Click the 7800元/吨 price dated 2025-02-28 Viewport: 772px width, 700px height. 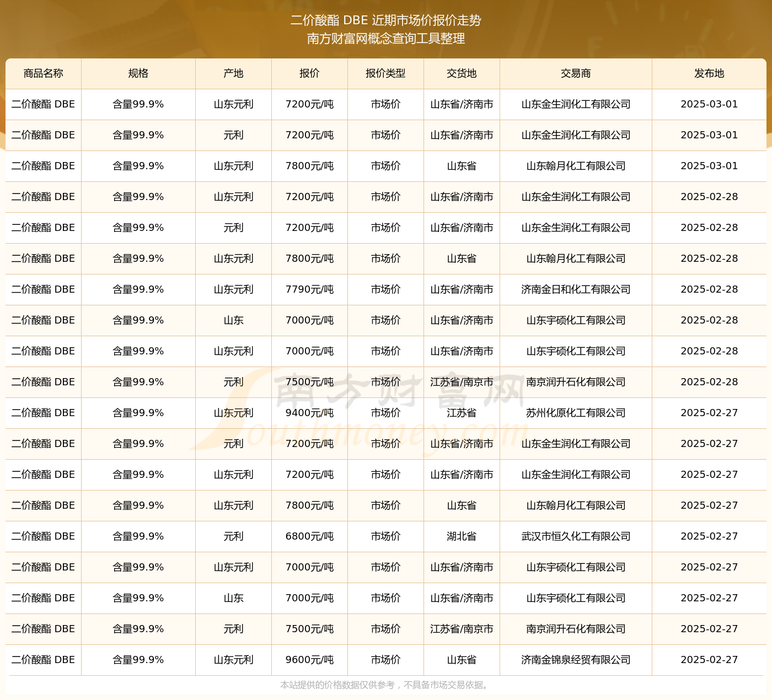(x=309, y=259)
